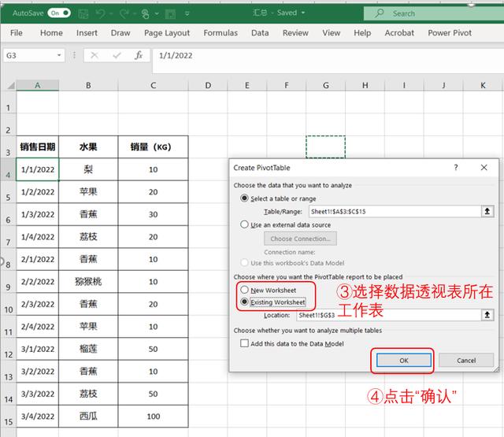The width and height of the screenshot is (504, 437).
Task: Open the View tab
Action: [331, 33]
